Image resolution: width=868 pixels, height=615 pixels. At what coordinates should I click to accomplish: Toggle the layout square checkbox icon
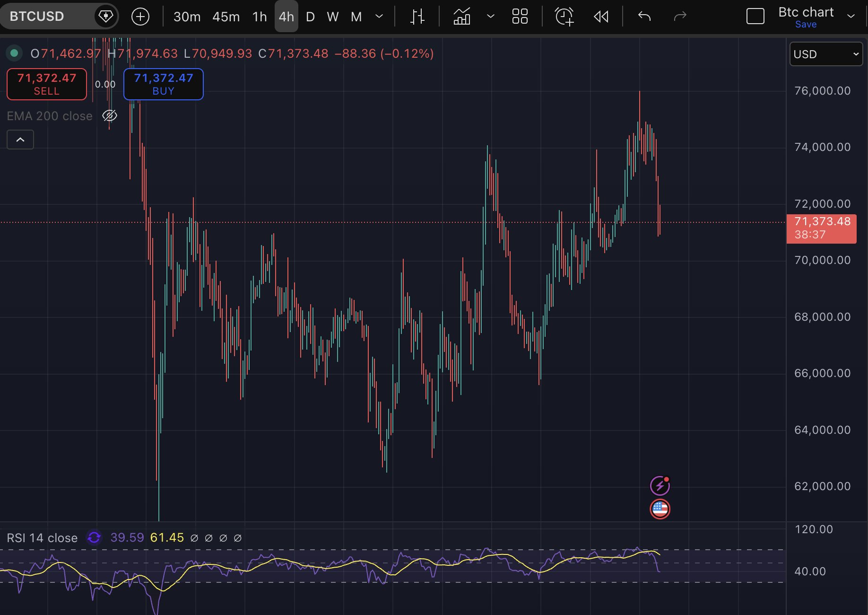coord(755,17)
